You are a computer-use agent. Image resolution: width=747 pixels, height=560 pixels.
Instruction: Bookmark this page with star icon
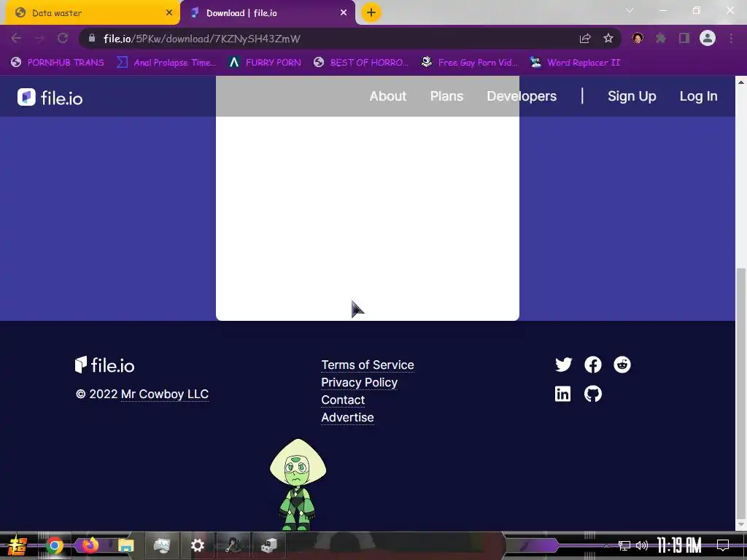(x=608, y=38)
